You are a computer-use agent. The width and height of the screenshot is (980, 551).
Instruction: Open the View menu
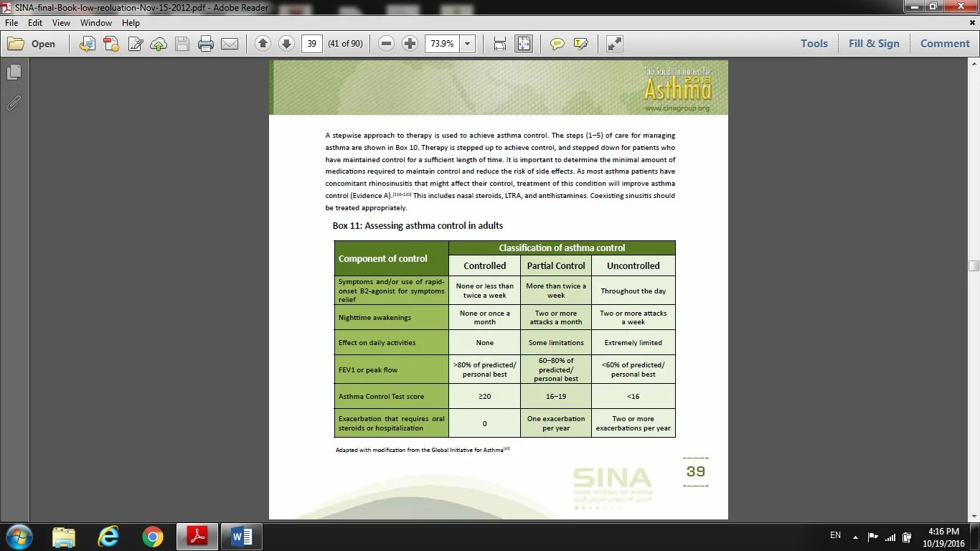tap(61, 23)
